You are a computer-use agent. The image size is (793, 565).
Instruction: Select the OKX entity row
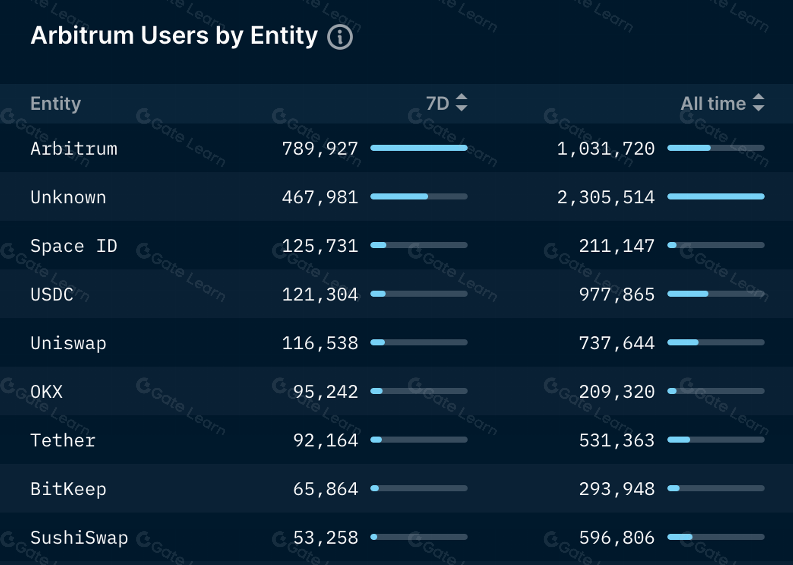(47, 392)
